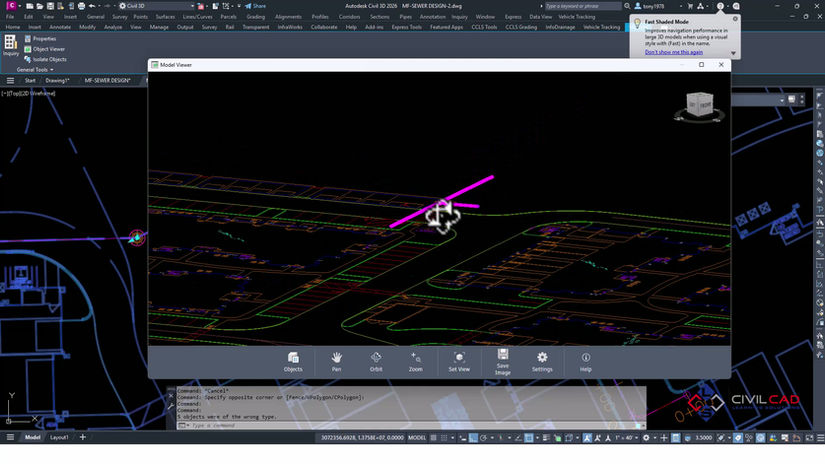This screenshot has height=464, width=825.
Task: Click the ViewCube in Model Viewer
Action: tap(700, 105)
